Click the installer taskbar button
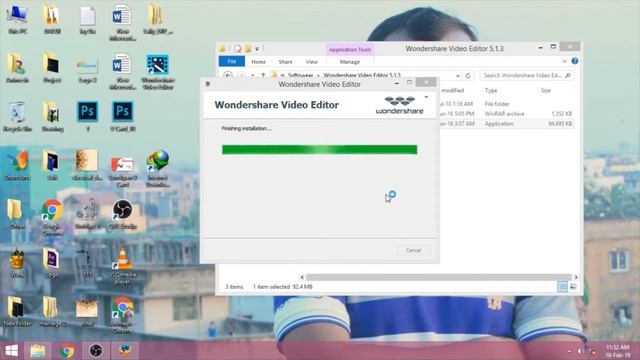Screen dimensions: 640x360 pos(125,351)
